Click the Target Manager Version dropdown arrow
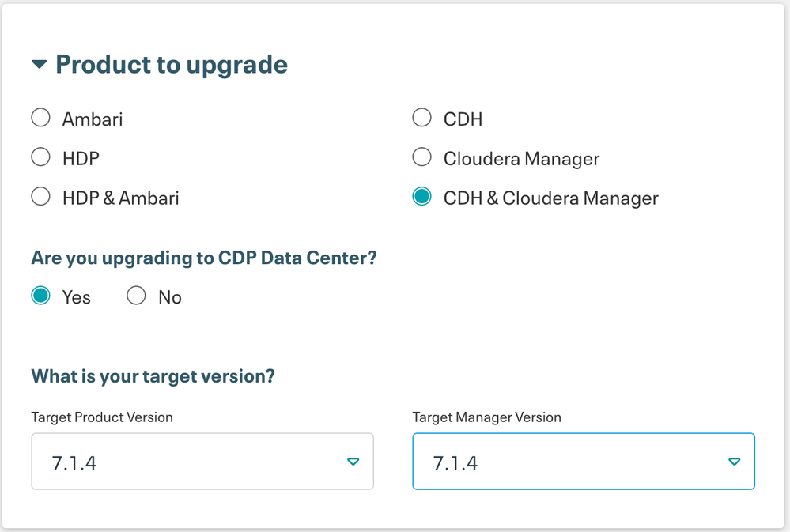The image size is (790, 532). click(734, 462)
